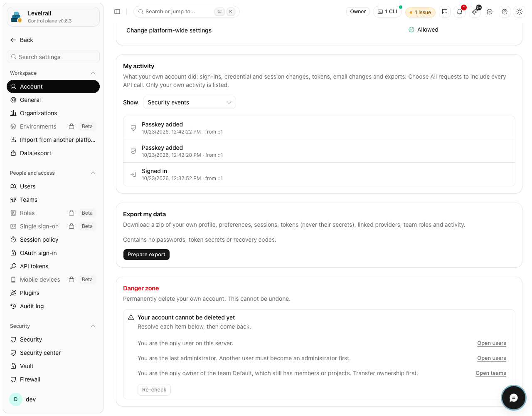Navigate to Organizations

[x=53, y=113]
